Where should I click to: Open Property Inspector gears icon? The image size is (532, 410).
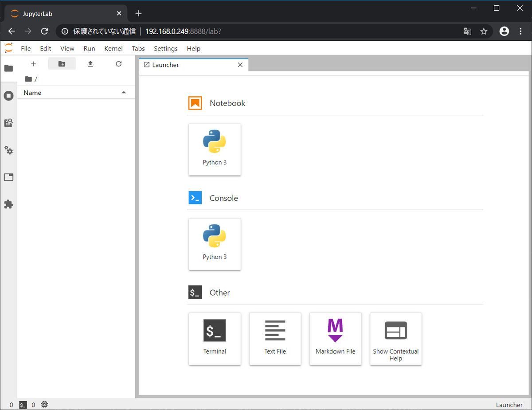point(8,150)
